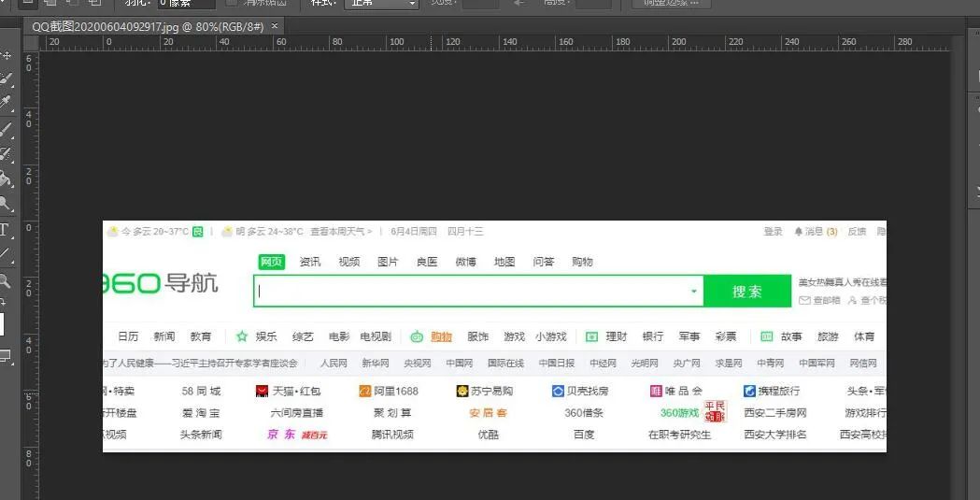Select the 地图 search tab
The image size is (980, 500).
[x=504, y=262]
